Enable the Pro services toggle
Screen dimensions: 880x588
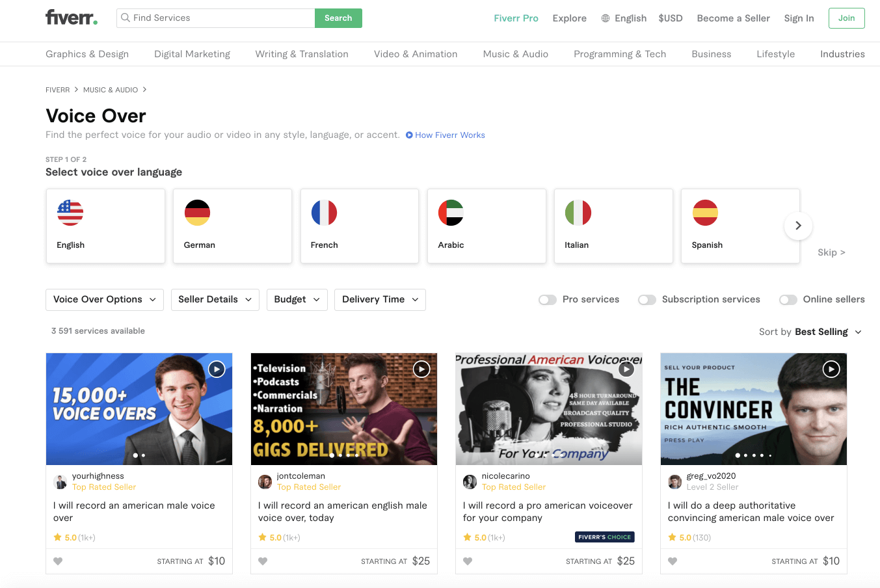(548, 300)
